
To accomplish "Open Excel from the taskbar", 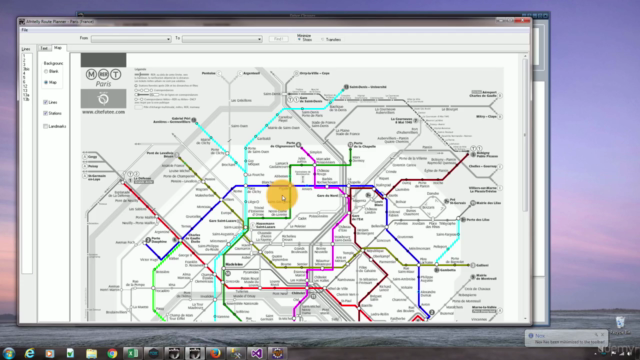I will tap(133, 353).
